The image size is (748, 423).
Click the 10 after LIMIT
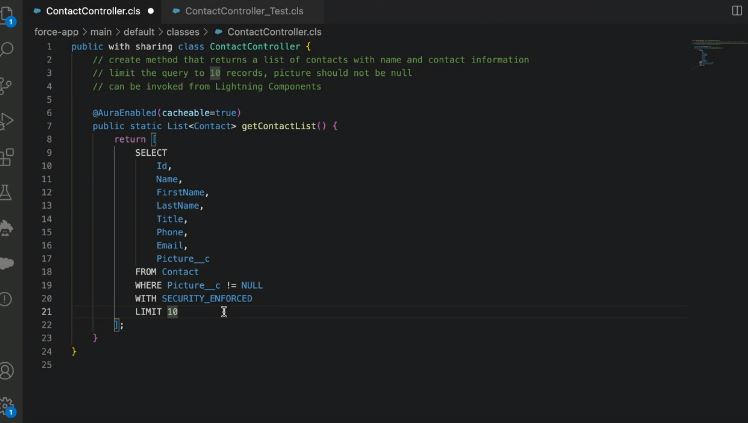(173, 311)
